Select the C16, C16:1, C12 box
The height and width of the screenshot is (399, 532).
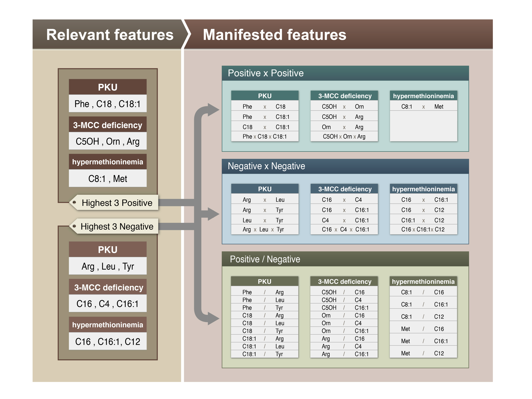point(107,342)
